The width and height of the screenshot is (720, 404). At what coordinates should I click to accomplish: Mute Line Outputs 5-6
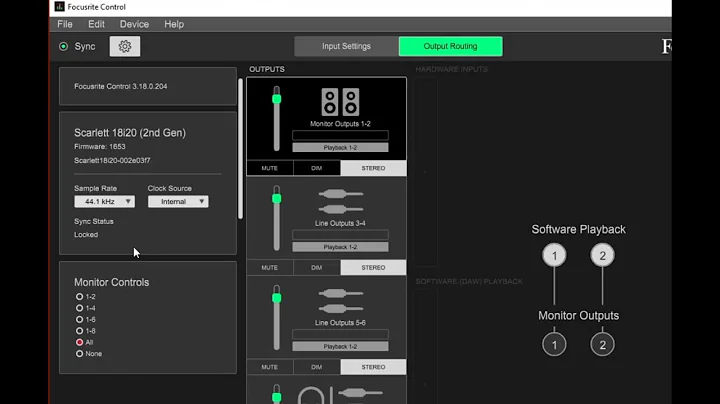270,367
